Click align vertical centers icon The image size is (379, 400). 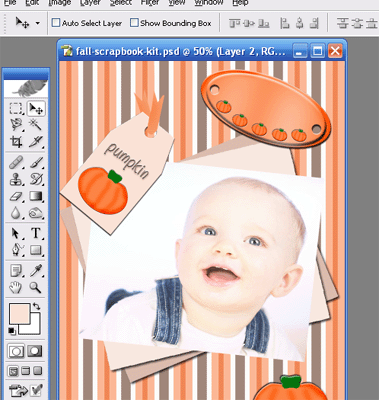[x=249, y=23]
